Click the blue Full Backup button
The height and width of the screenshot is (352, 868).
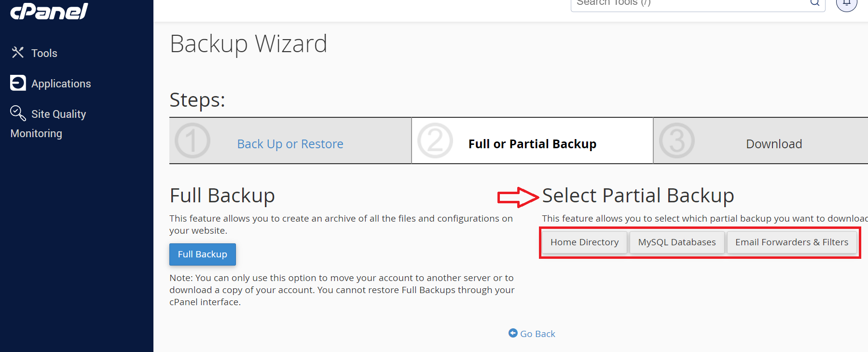pyautogui.click(x=203, y=254)
